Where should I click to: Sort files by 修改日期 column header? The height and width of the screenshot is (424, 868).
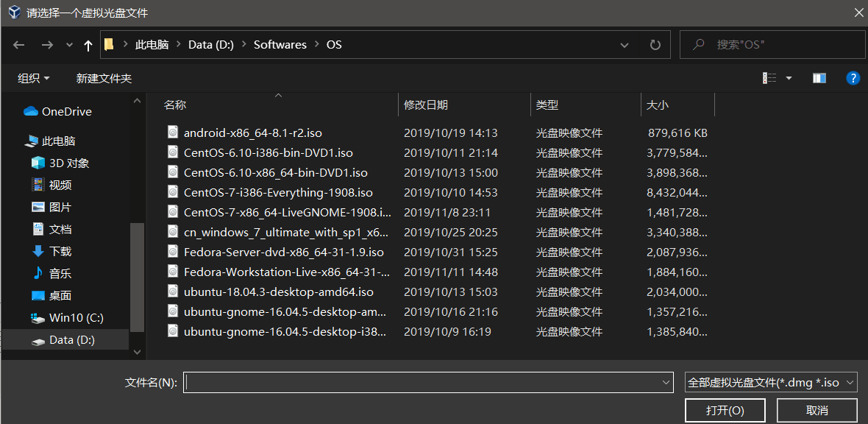(x=426, y=105)
